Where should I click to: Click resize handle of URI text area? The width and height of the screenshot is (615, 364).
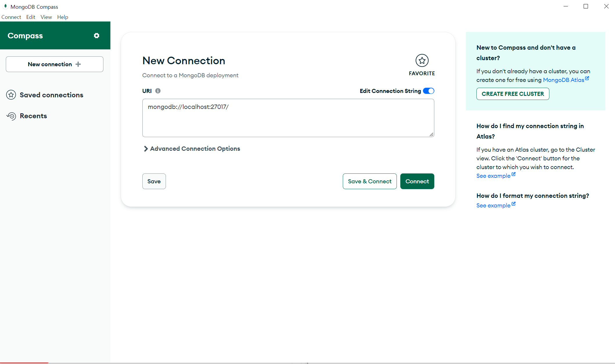tap(431, 134)
